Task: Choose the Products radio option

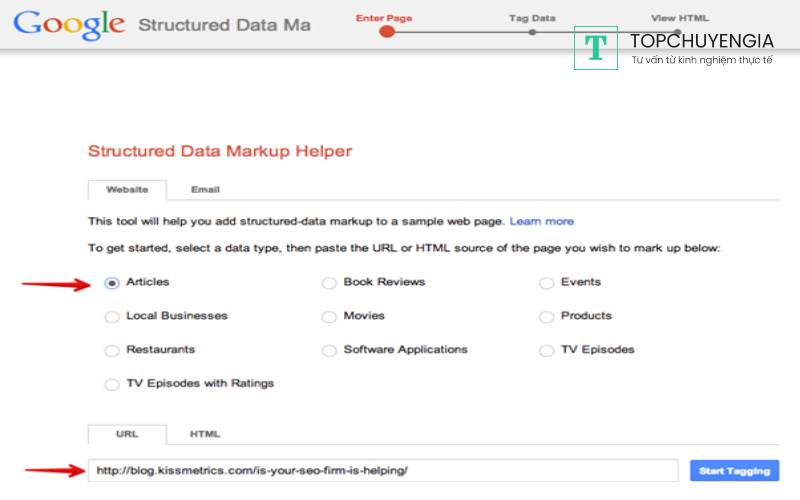Action: [546, 317]
